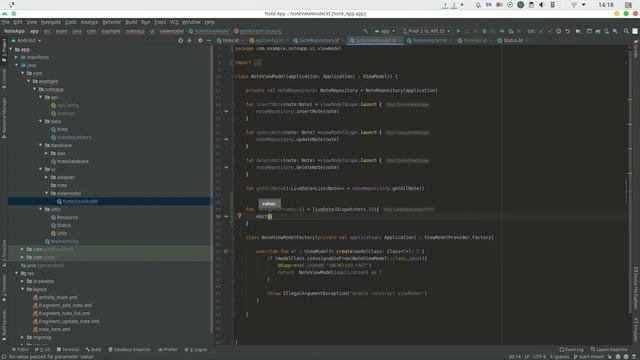The image size is (640, 360).
Task: Click override gutter icon beside create function
Action: point(226,251)
